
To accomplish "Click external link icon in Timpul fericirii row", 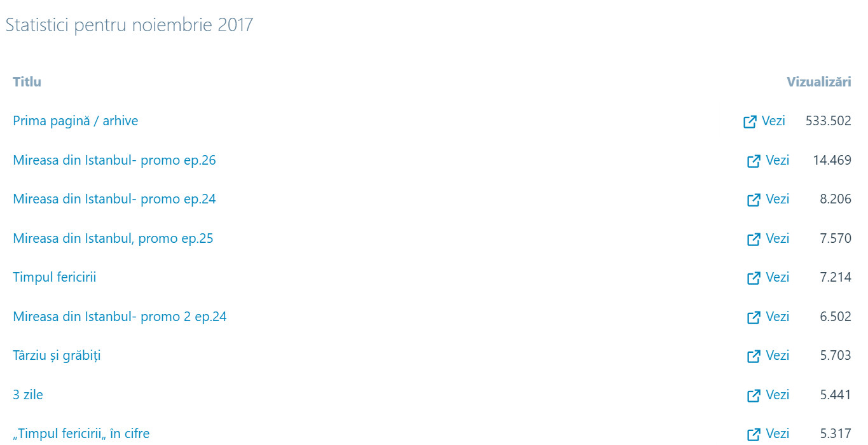I will pos(754,278).
